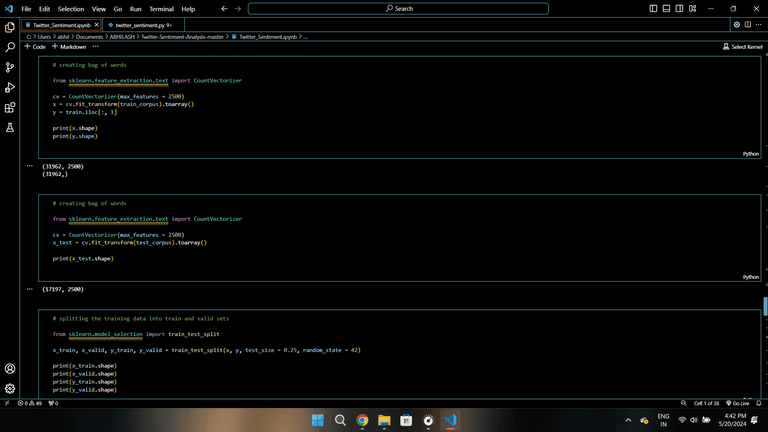The width and height of the screenshot is (768, 432).
Task: Add a new Code cell
Action: [x=35, y=47]
